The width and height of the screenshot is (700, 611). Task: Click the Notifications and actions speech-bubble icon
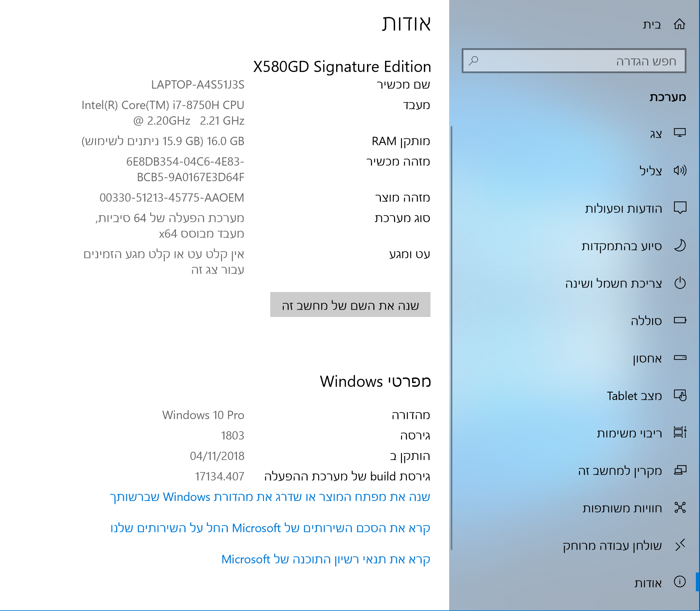click(680, 208)
